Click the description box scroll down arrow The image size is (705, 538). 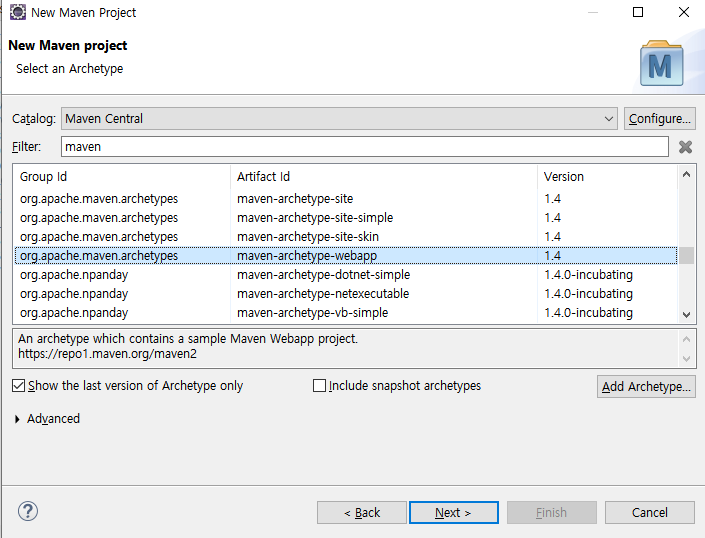coord(686,359)
